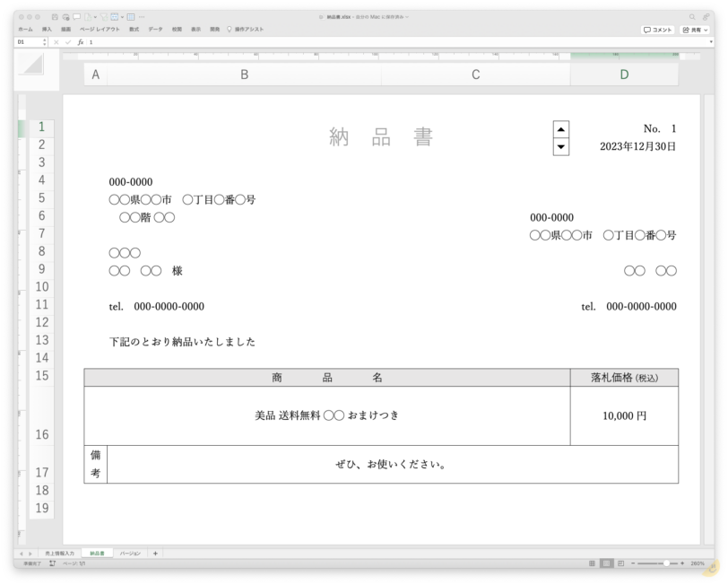Click the up arrow stepper above the number
Image resolution: width=728 pixels, height=585 pixels.
561,127
